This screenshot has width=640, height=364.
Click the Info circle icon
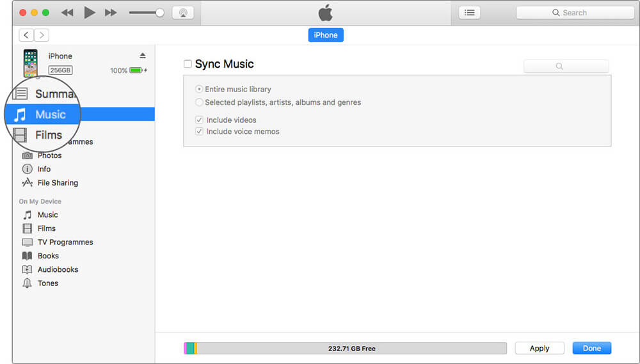pyautogui.click(x=28, y=169)
